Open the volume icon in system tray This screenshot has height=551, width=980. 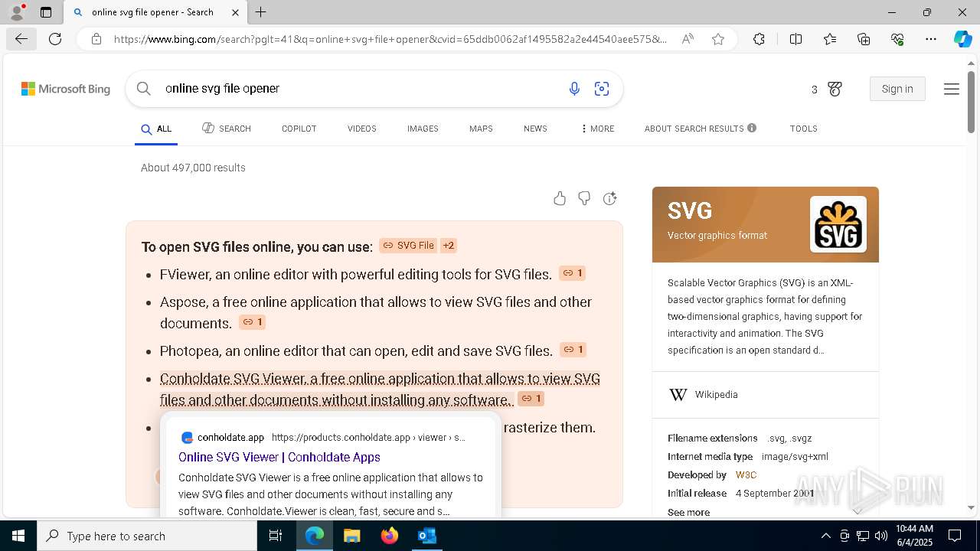pyautogui.click(x=881, y=536)
